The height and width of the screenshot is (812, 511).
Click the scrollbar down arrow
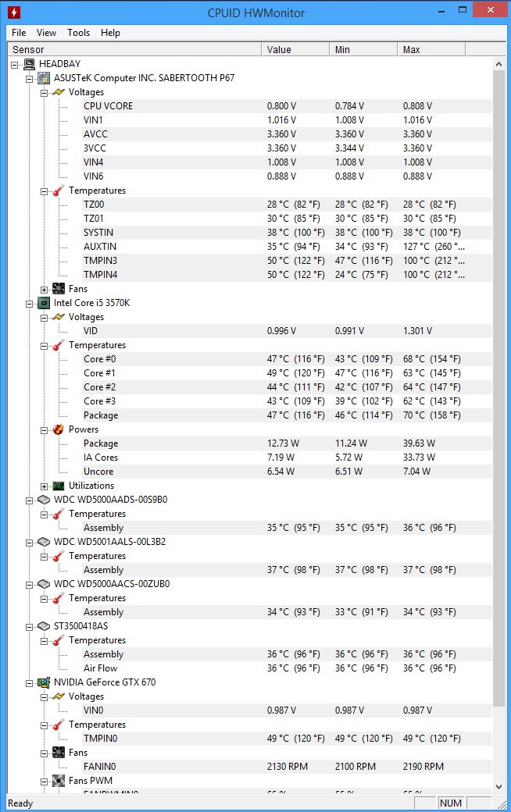coord(498,787)
